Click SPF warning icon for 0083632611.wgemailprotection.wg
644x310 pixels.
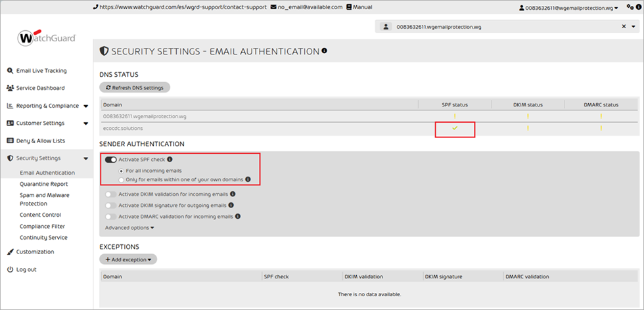coord(455,116)
